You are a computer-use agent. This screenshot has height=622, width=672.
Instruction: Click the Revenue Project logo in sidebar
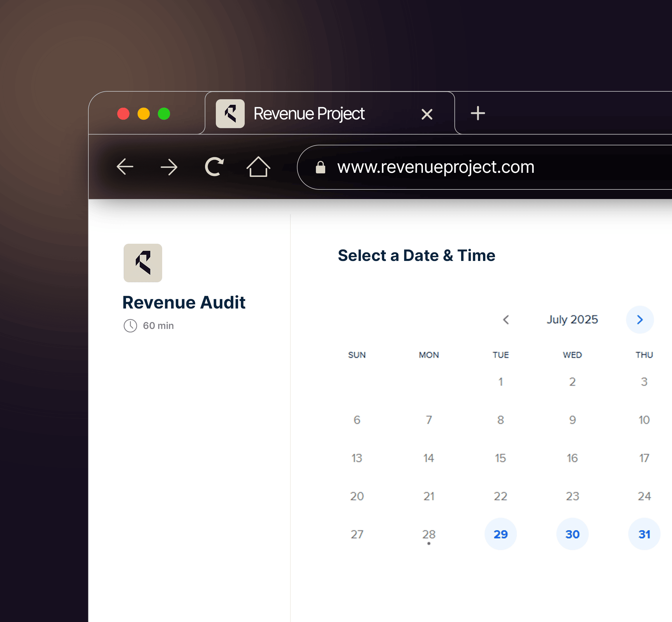pyautogui.click(x=143, y=263)
